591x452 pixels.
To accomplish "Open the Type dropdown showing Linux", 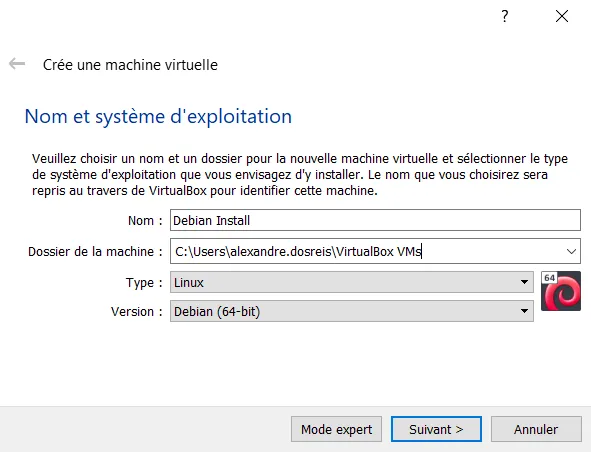I will (x=352, y=282).
